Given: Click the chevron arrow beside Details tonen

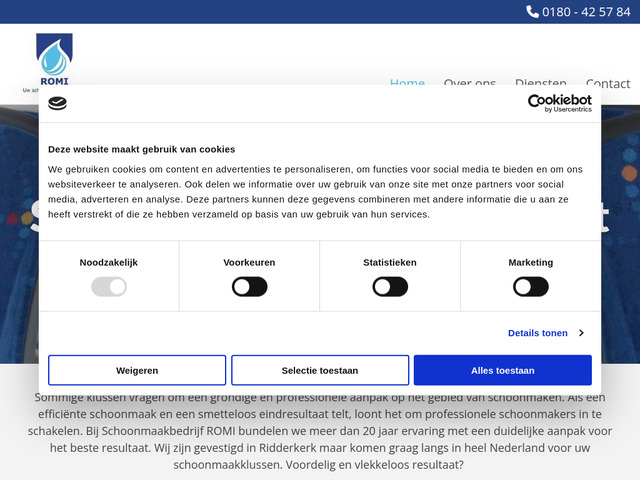Looking at the screenshot, I should [581, 333].
